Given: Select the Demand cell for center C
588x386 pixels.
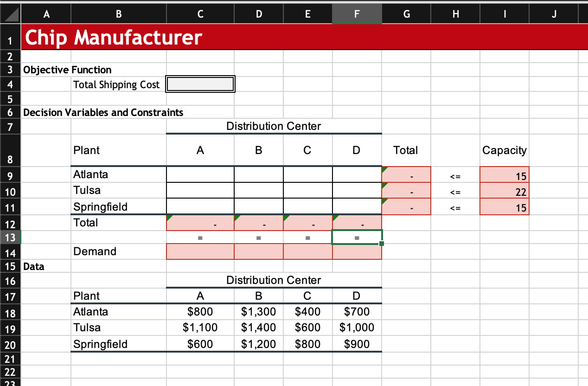Looking at the screenshot, I should pos(308,252).
